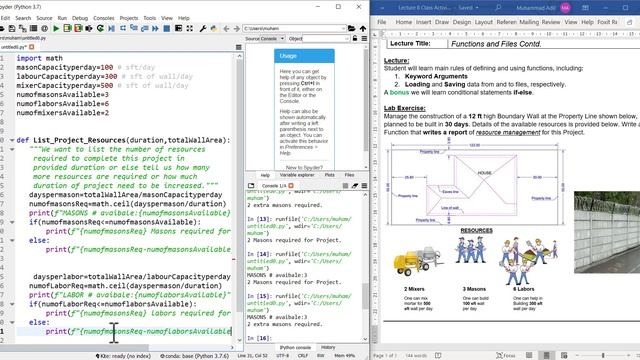
Task: Click the Word ribbon display options icon
Action: click(x=585, y=7)
